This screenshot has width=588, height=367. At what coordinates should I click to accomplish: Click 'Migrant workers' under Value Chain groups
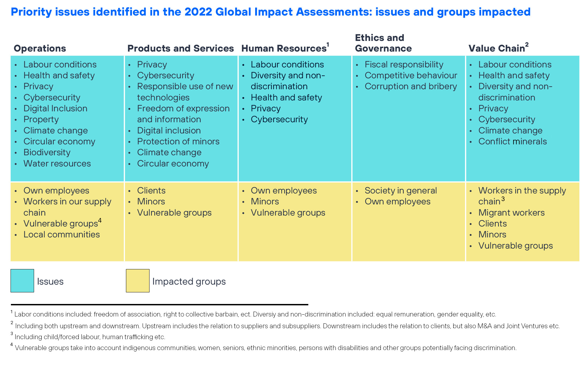point(511,213)
